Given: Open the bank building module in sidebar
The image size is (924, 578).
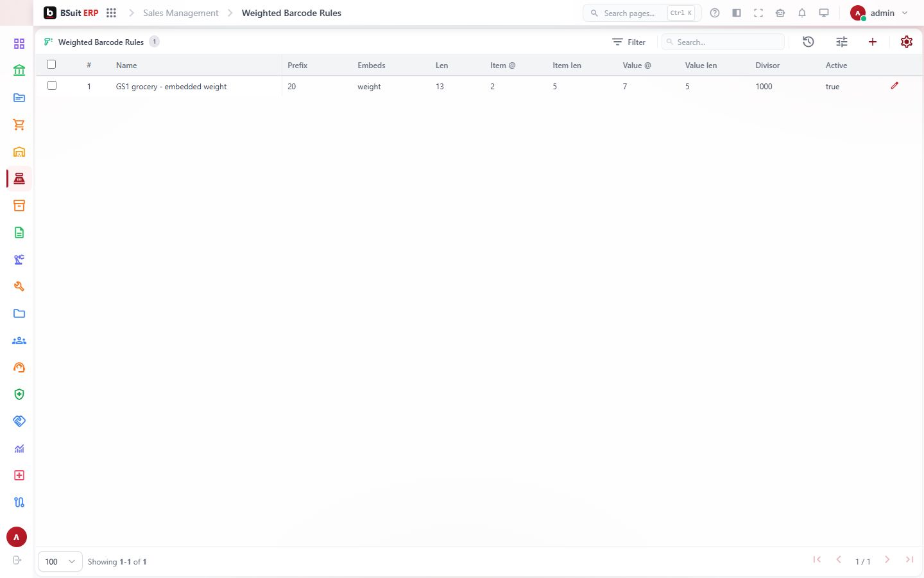Looking at the screenshot, I should pyautogui.click(x=19, y=71).
